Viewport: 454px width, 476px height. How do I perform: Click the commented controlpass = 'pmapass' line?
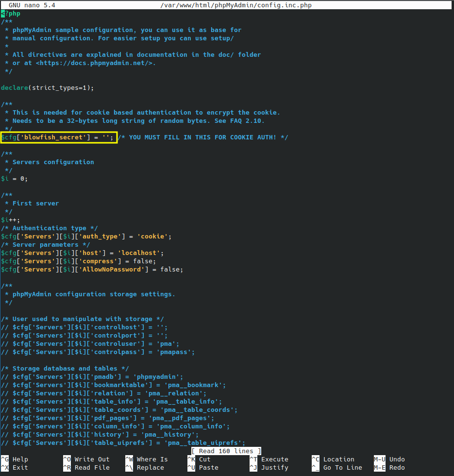pos(98,352)
